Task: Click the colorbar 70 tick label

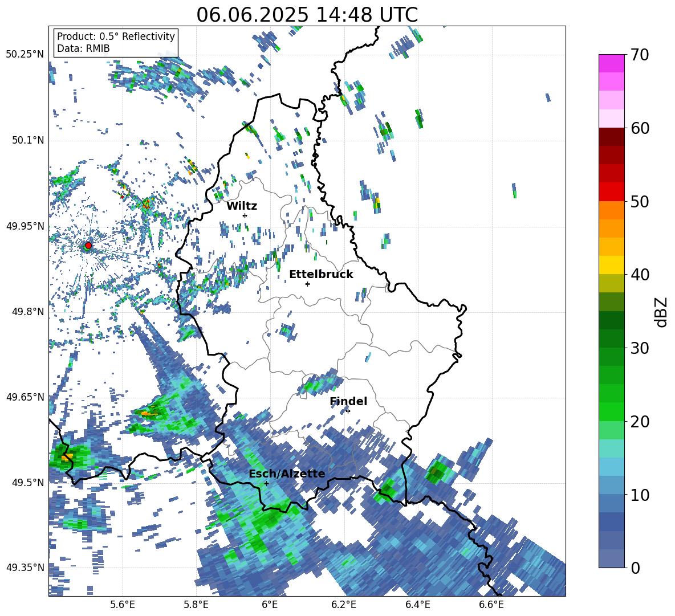Action: (x=640, y=55)
